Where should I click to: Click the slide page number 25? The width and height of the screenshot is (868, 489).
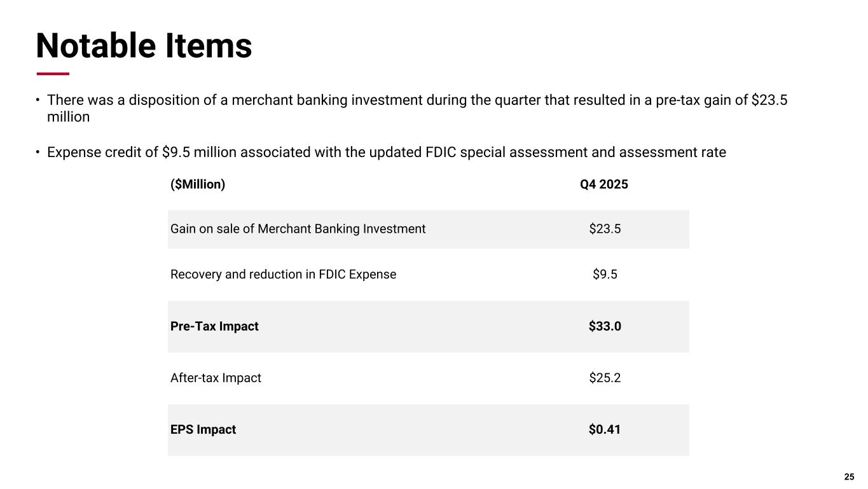coord(849,477)
